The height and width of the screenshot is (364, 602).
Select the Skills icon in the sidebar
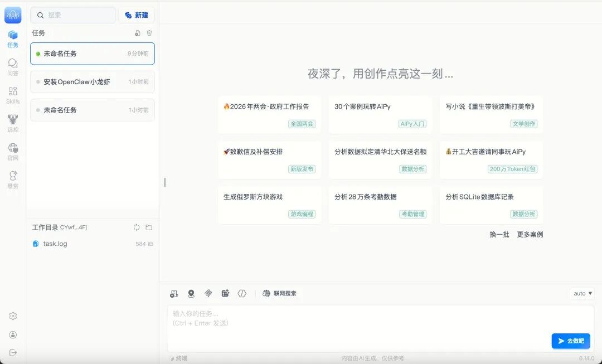point(12,95)
